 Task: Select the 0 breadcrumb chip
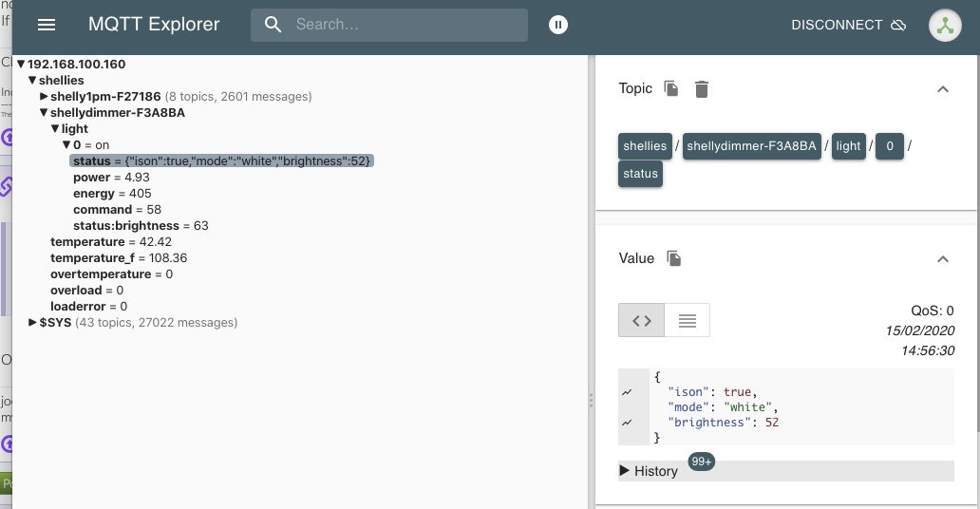click(x=890, y=145)
